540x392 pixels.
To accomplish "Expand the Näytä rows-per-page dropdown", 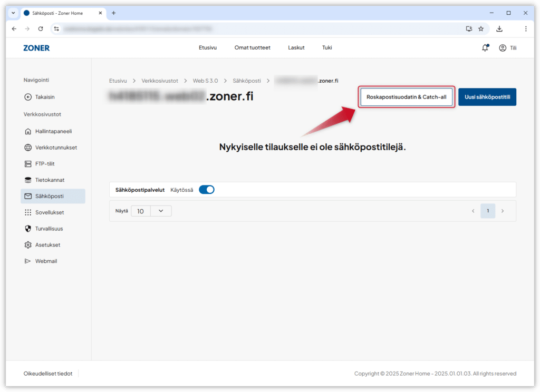I will [161, 211].
